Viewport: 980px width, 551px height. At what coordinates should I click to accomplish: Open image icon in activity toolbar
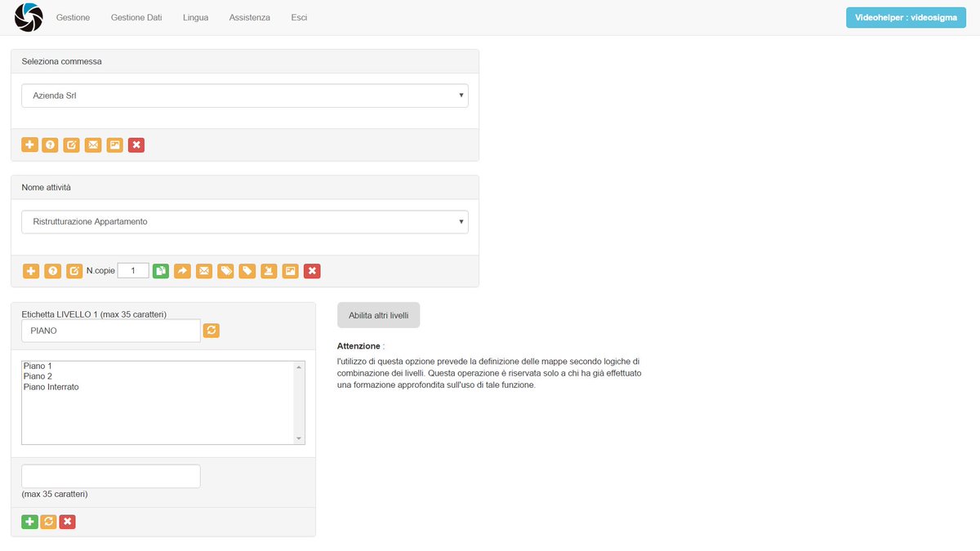(291, 270)
